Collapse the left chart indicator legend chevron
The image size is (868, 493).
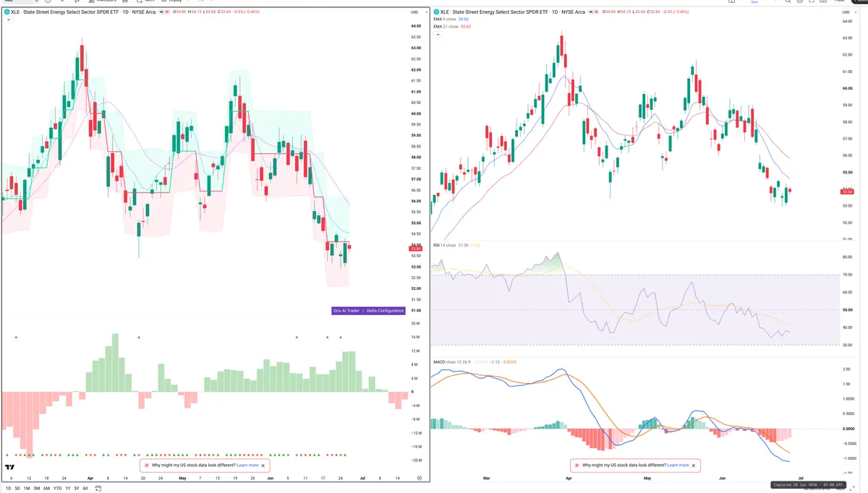[8, 20]
